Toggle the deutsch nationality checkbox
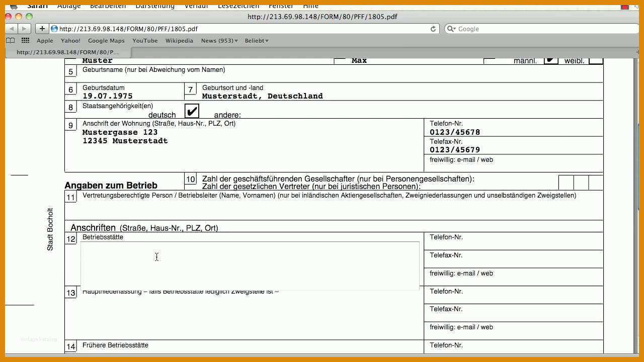 coord(192,111)
